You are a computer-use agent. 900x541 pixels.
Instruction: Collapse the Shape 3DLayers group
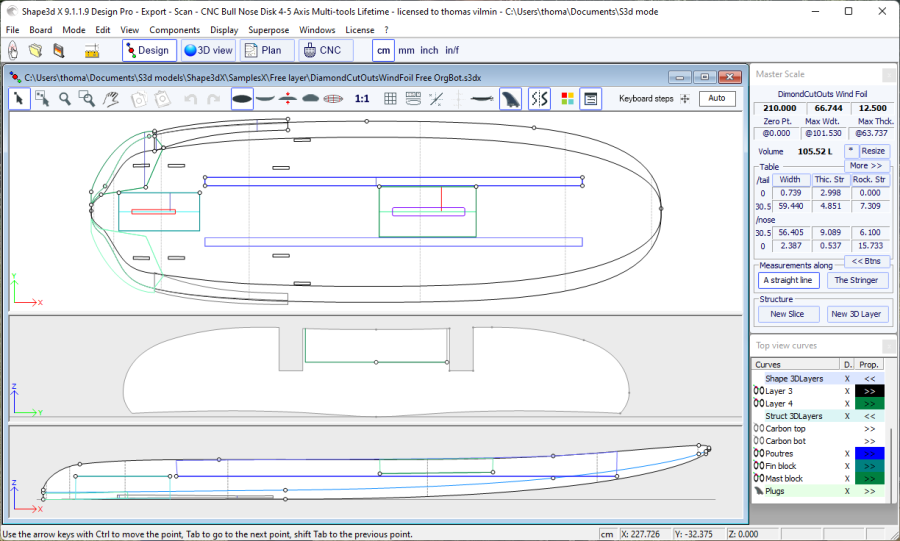pyautogui.click(x=869, y=379)
